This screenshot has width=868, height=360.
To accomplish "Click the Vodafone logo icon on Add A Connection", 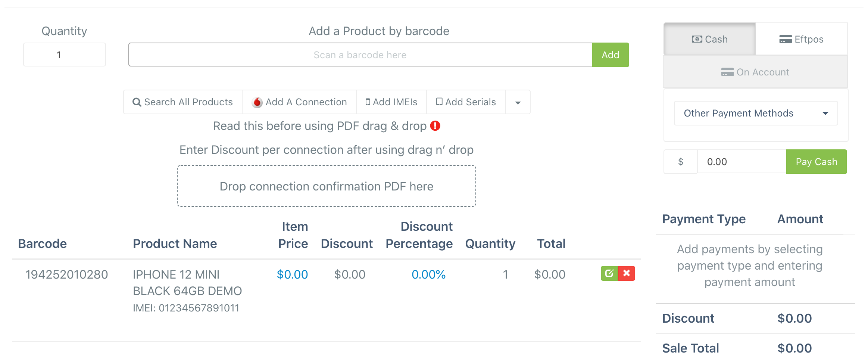I will (257, 102).
